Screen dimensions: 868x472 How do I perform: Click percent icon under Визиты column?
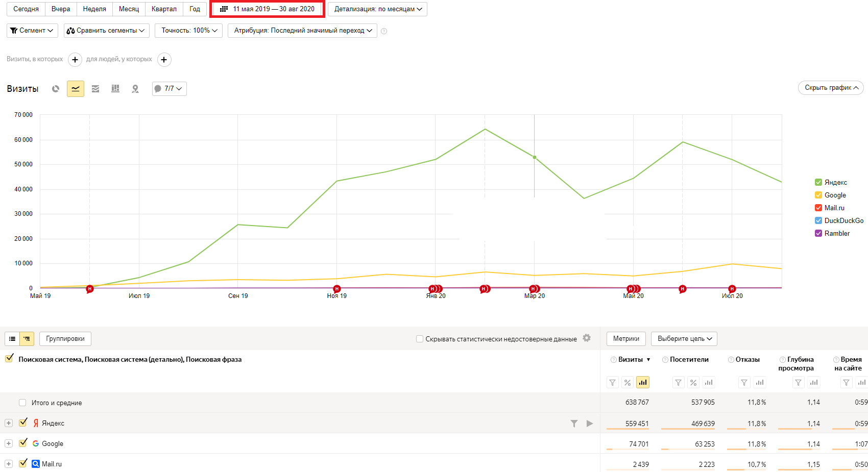point(628,382)
